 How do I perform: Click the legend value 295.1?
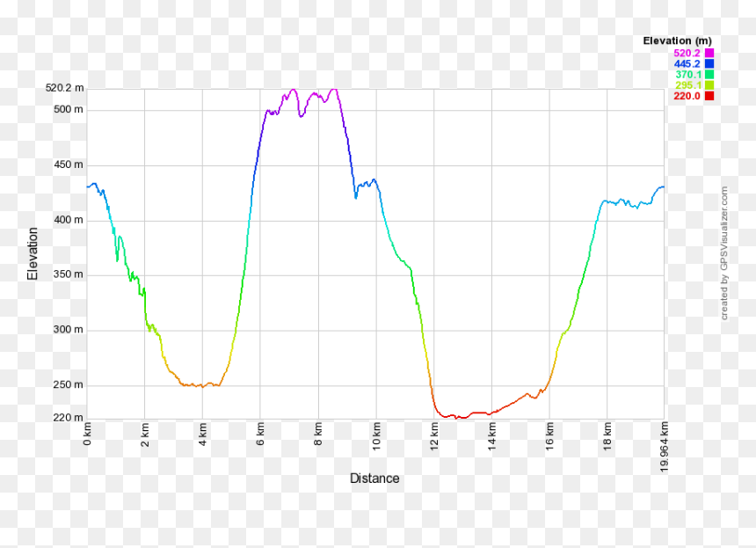(x=688, y=85)
